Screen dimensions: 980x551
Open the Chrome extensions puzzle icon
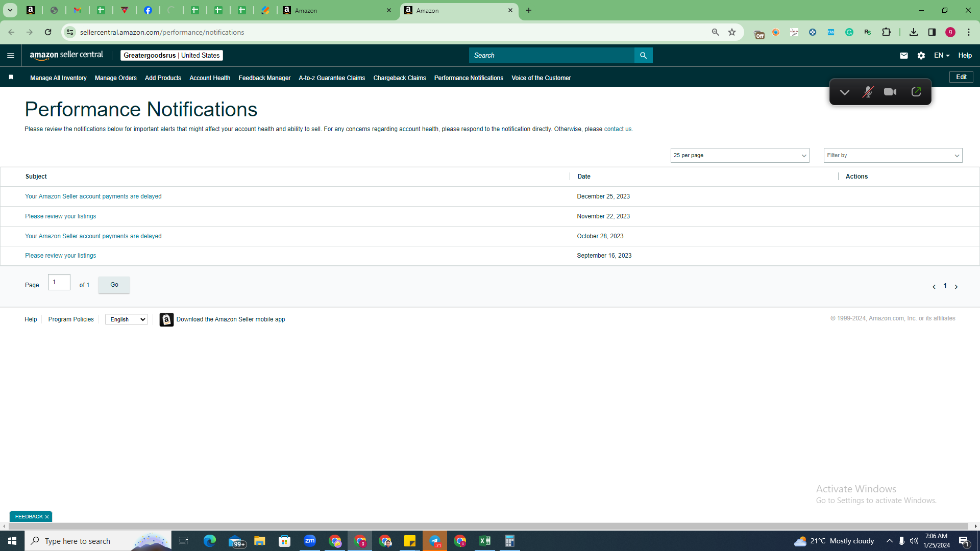click(886, 32)
